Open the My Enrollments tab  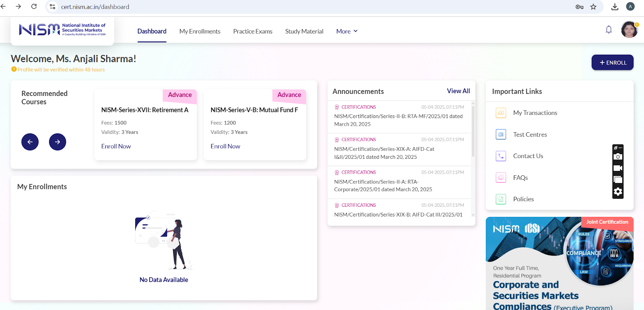click(x=200, y=31)
